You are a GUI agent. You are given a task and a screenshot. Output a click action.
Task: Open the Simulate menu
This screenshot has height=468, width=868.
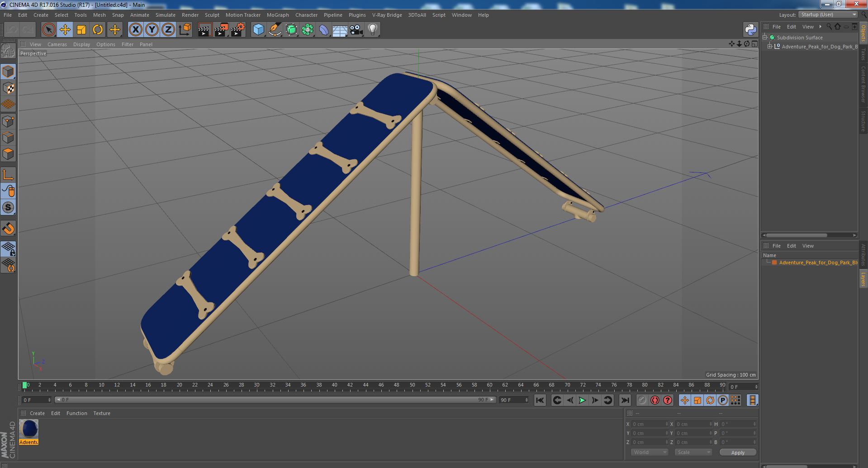(x=166, y=15)
